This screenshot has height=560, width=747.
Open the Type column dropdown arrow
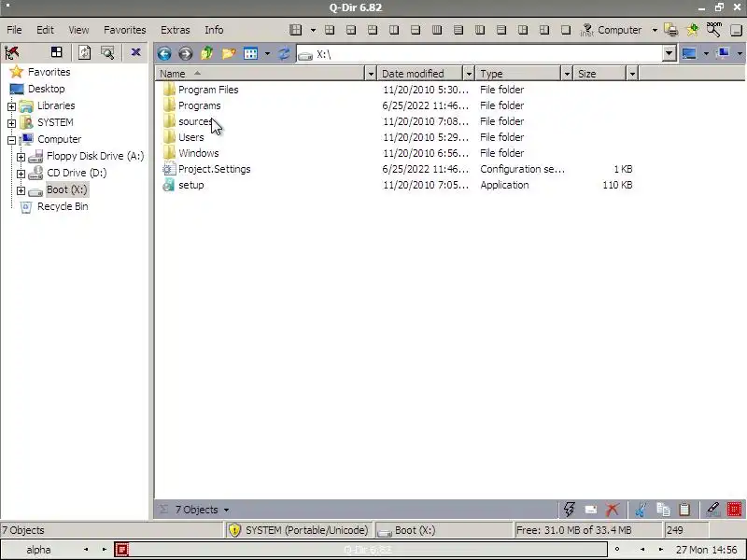tap(567, 74)
